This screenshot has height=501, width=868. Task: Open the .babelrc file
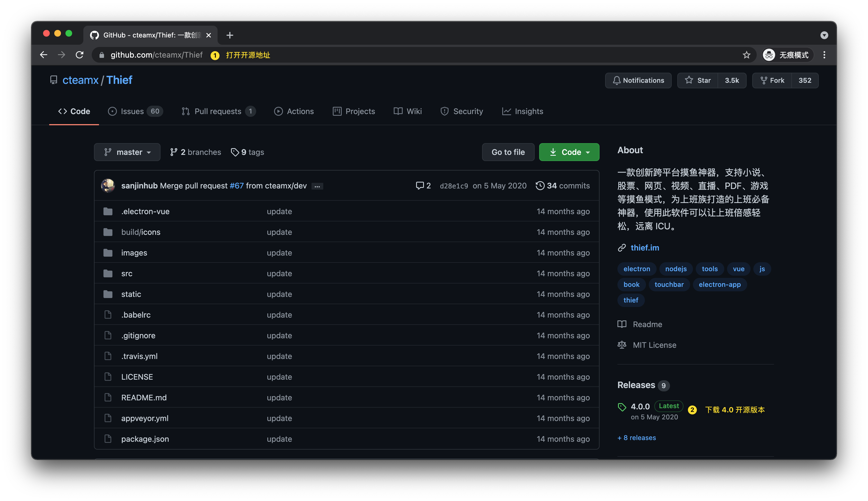tap(136, 315)
